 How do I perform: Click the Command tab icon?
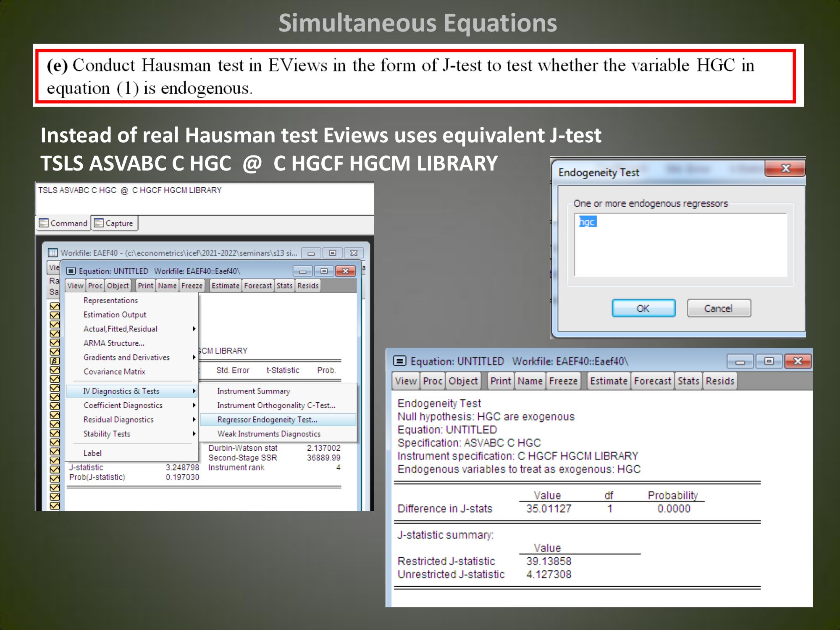click(43, 223)
